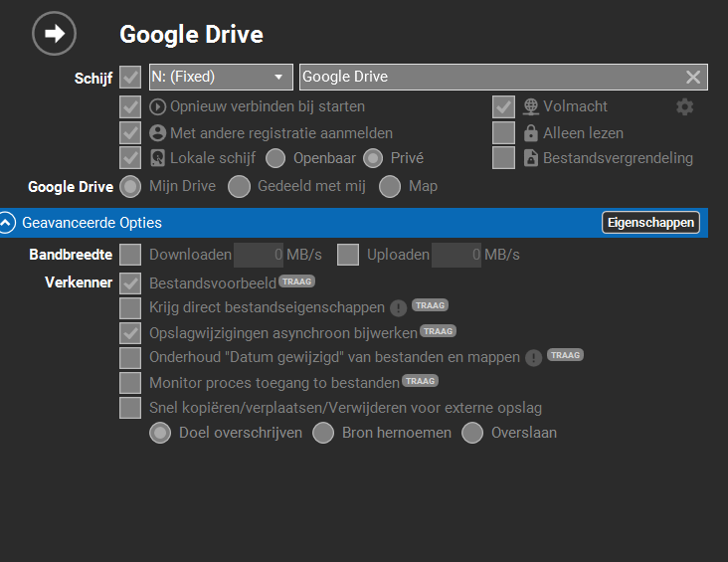This screenshot has height=562, width=728.
Task: Clear the Google Drive name field with X
Action: [693, 78]
